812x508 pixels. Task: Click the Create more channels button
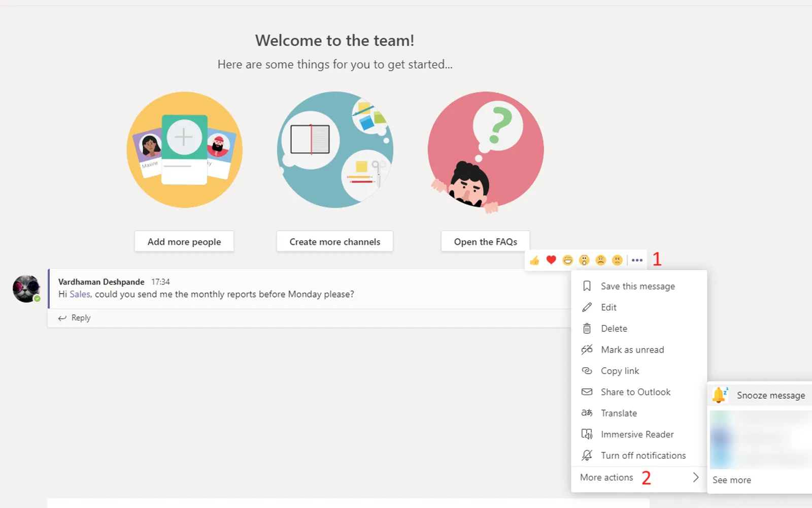tap(335, 242)
